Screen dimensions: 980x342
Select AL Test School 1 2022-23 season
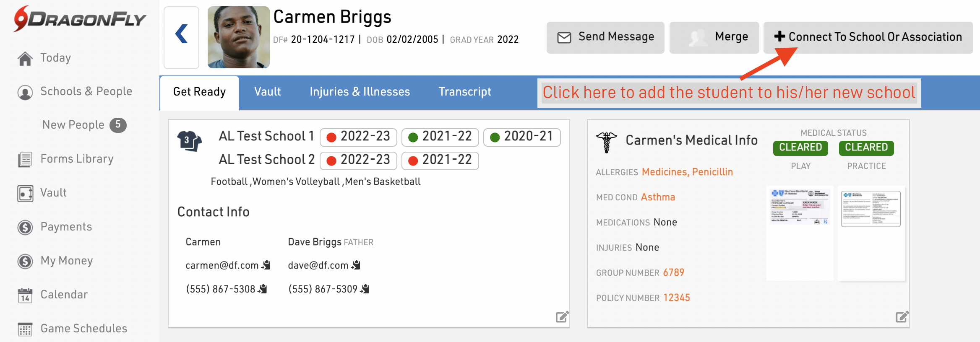[358, 137]
